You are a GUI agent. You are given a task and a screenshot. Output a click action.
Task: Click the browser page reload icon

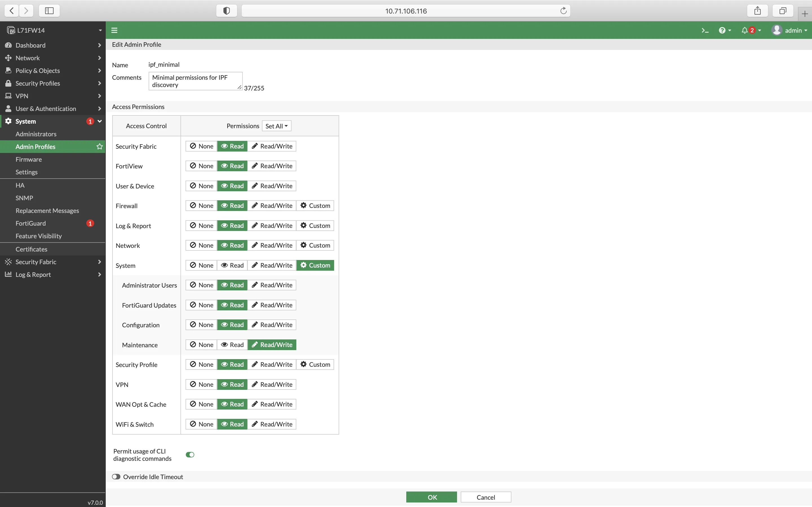[563, 11]
